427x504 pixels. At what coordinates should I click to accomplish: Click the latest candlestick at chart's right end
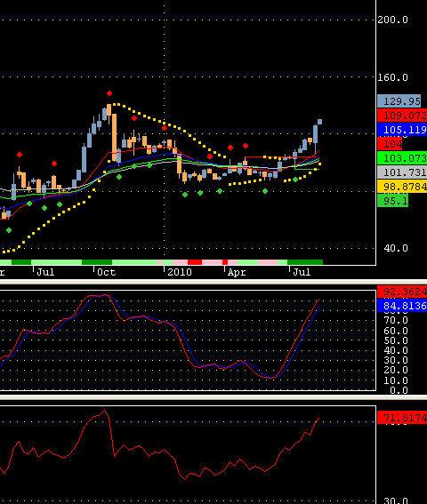point(320,122)
